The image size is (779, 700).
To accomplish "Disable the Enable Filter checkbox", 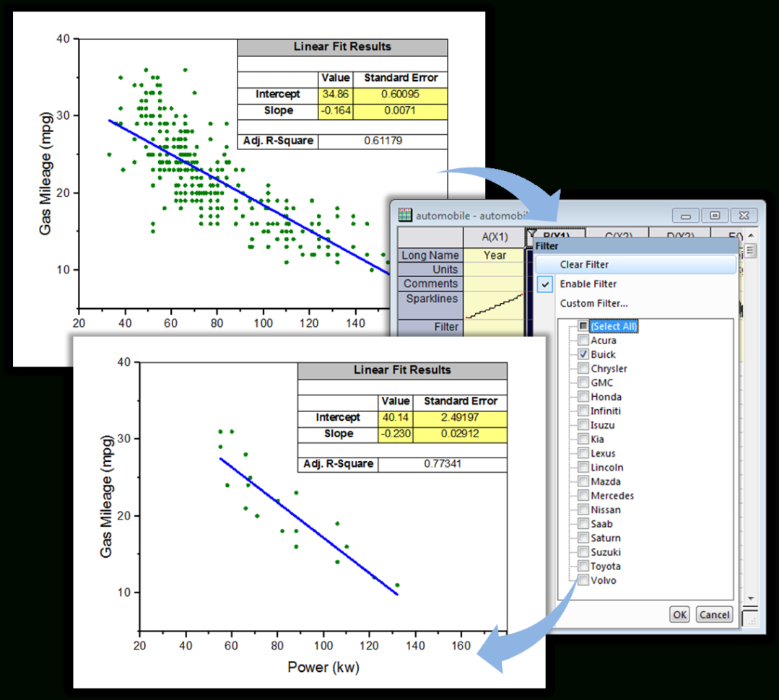I will pyautogui.click(x=547, y=284).
